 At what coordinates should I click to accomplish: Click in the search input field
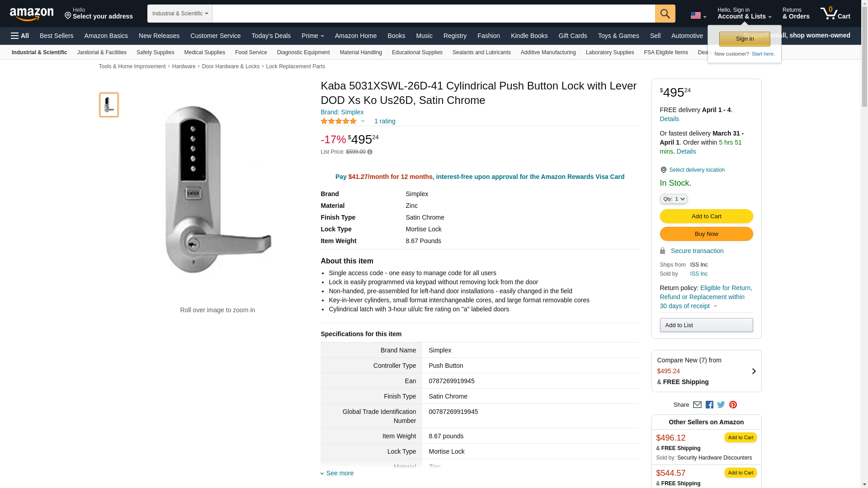pos(433,14)
